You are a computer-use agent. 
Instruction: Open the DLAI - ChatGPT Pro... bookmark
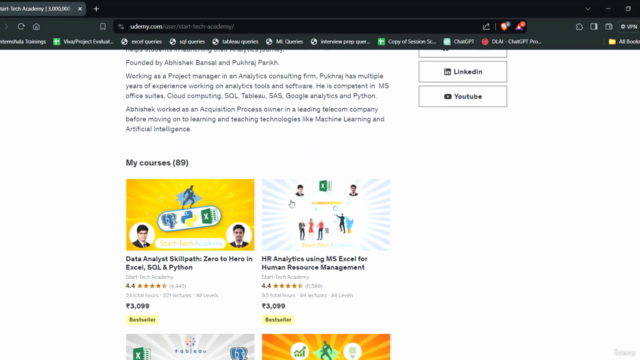click(x=512, y=42)
